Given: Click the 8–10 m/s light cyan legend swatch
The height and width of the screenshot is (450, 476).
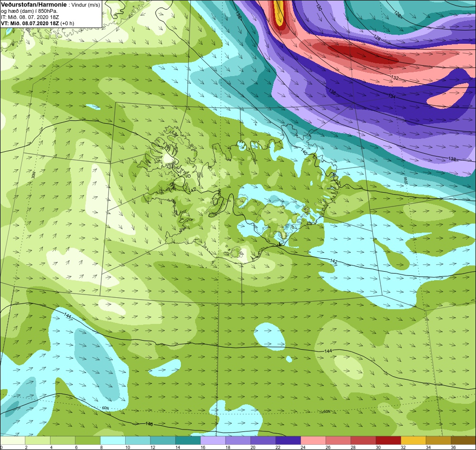Looking at the screenshot, I should tap(113, 440).
